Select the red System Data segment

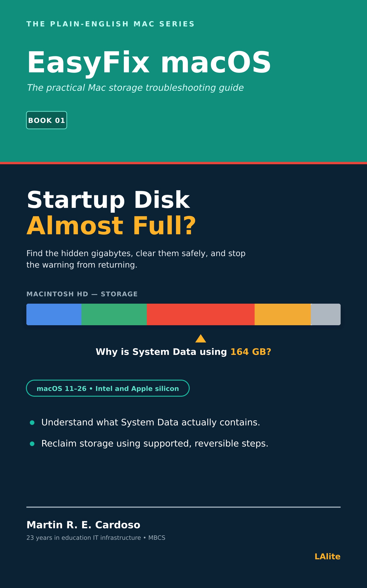(201, 314)
